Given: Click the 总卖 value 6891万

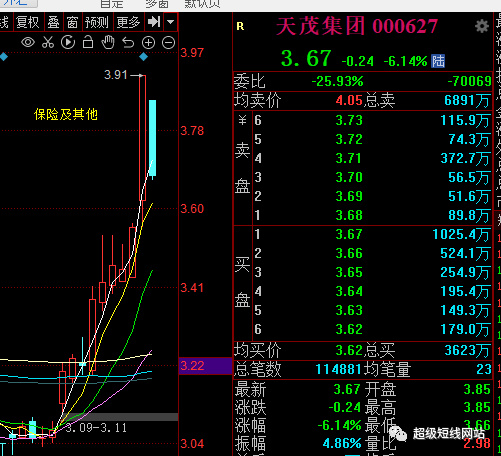Looking at the screenshot, I should [x=467, y=100].
